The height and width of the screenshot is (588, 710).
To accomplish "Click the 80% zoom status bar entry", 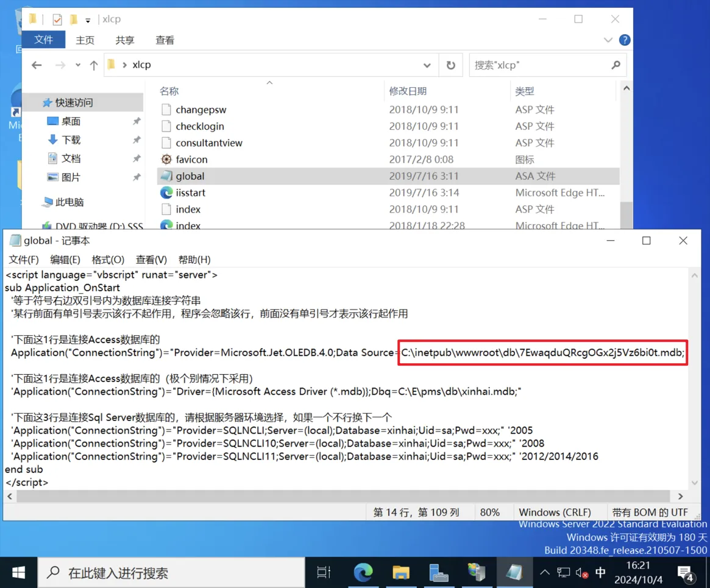I will point(489,512).
